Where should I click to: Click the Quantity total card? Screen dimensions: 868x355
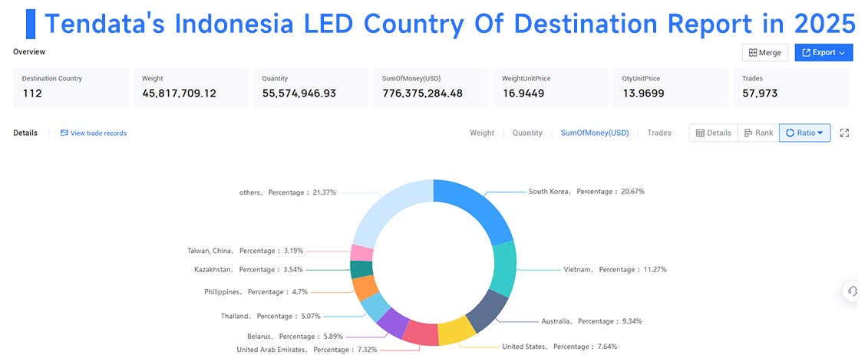[x=311, y=87]
